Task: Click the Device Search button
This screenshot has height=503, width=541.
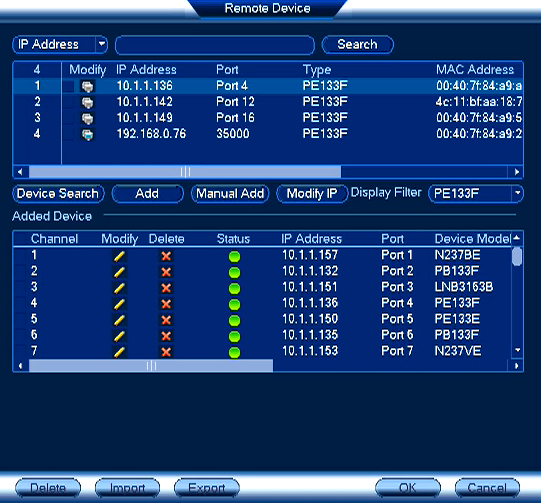Action: pyautogui.click(x=58, y=194)
